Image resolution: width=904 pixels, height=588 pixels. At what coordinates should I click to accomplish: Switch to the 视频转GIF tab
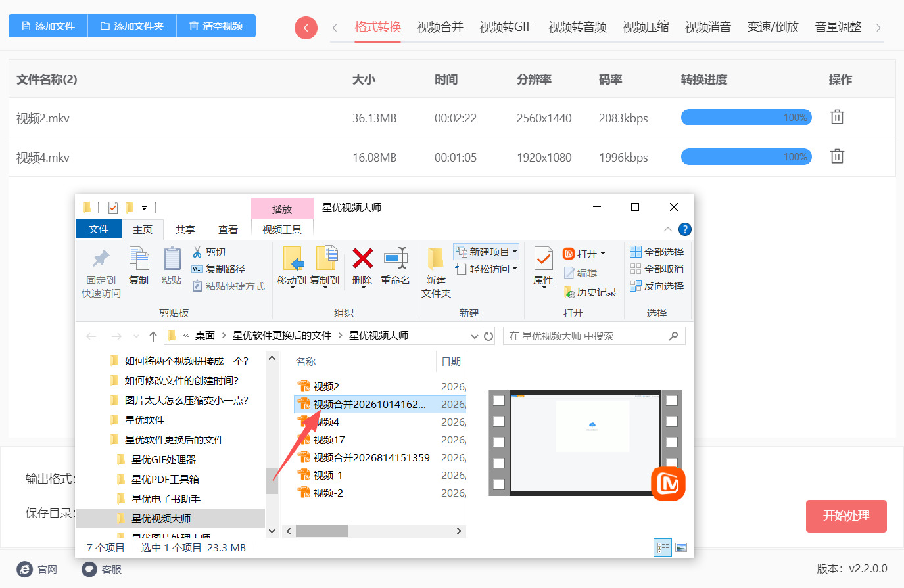(506, 27)
